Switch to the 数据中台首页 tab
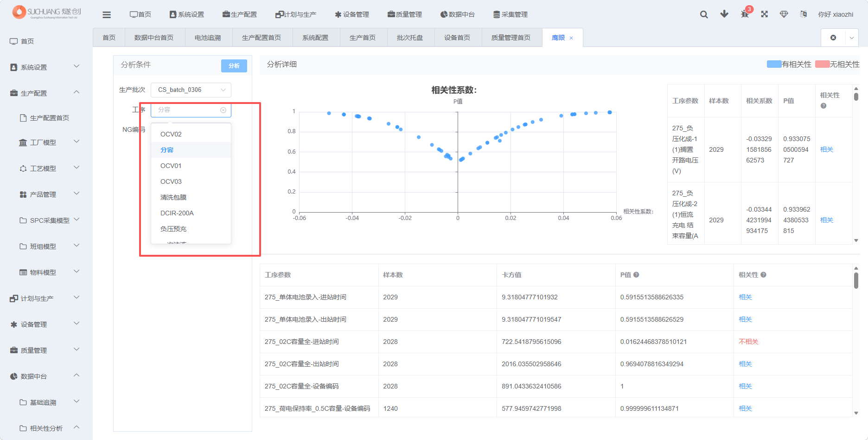 click(x=154, y=38)
